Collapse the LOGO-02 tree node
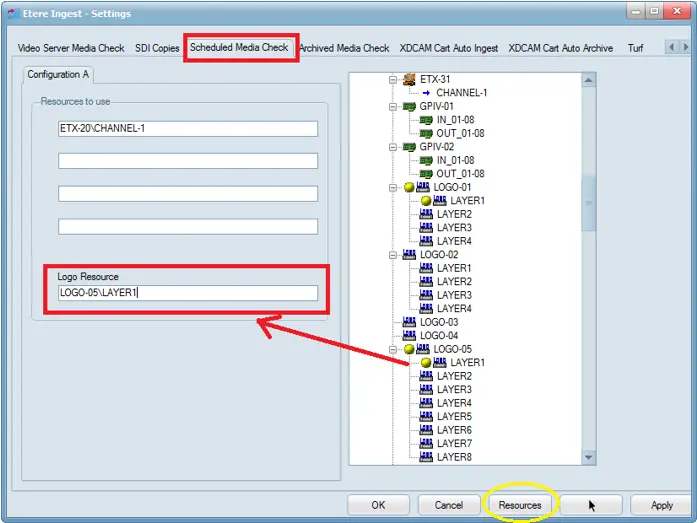This screenshot has height=523, width=697. coord(394,255)
